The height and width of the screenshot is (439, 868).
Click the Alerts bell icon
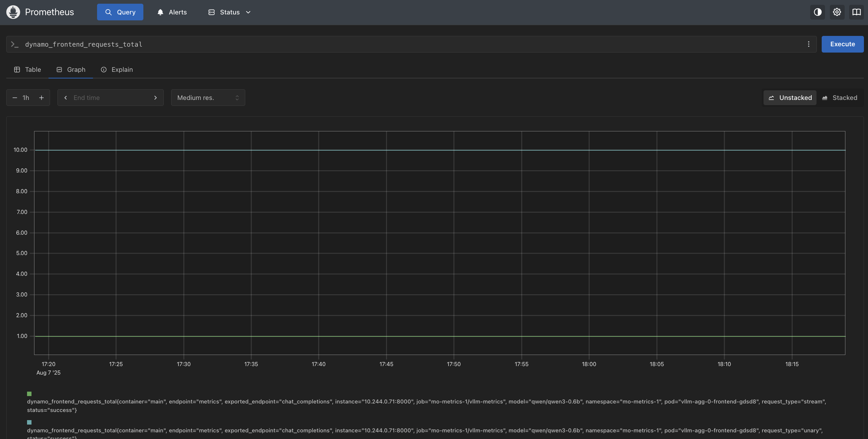(160, 12)
